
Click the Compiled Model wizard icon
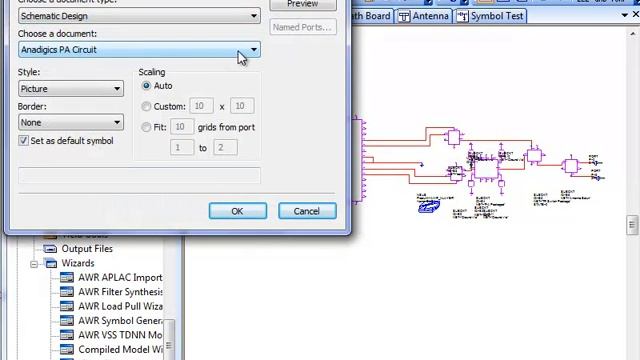click(x=67, y=350)
